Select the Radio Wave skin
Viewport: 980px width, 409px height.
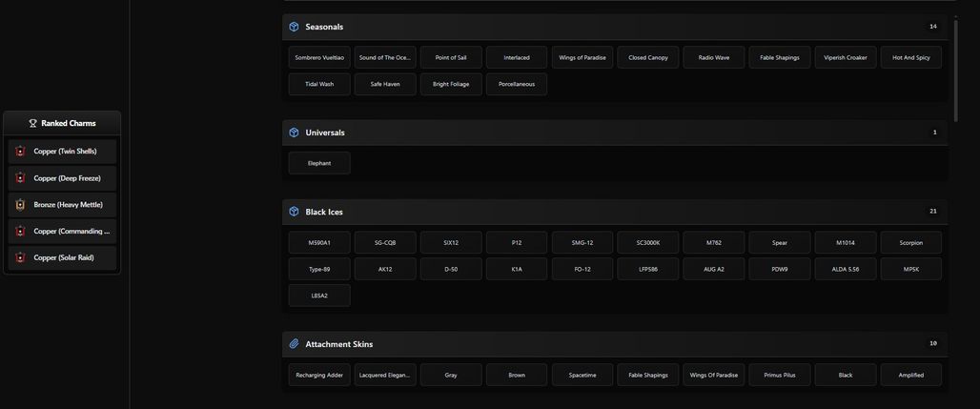tap(714, 57)
